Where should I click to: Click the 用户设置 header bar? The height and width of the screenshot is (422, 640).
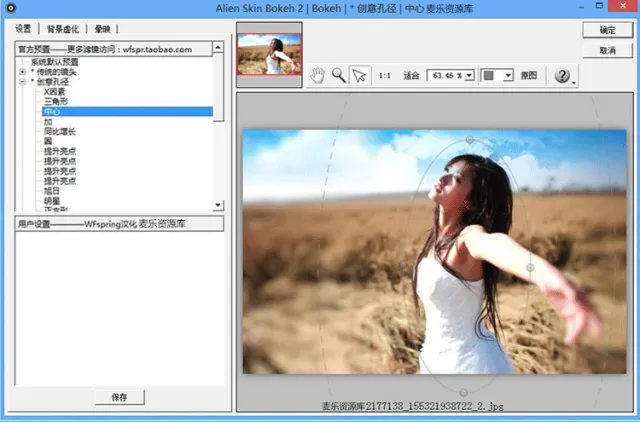click(x=119, y=224)
